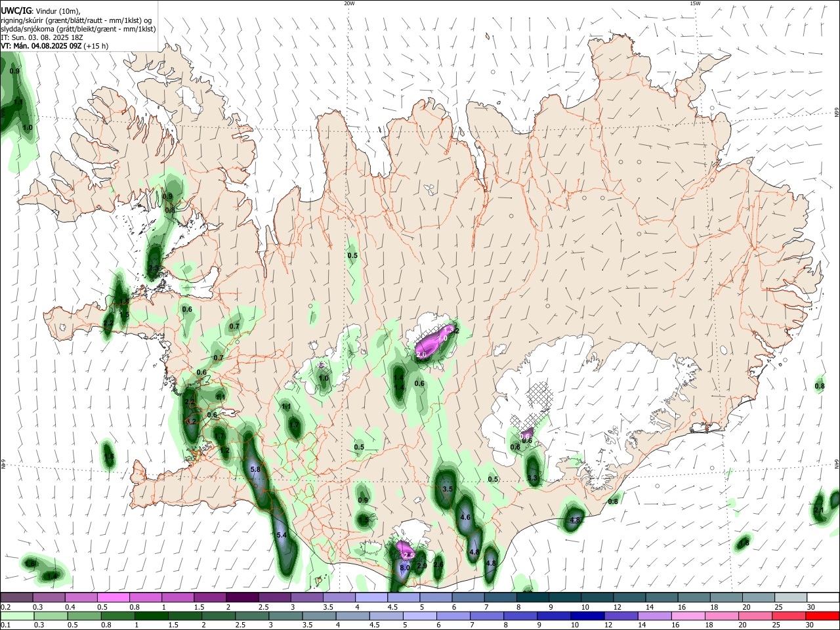Click the 'VT: Mán. 04.08.2025 09Z (+15 h)' line
The height and width of the screenshot is (630, 840).
55,46
